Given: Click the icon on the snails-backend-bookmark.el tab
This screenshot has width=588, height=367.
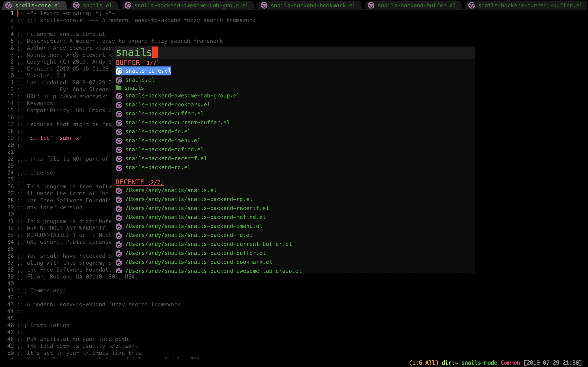Looking at the screenshot, I should tap(264, 5).
